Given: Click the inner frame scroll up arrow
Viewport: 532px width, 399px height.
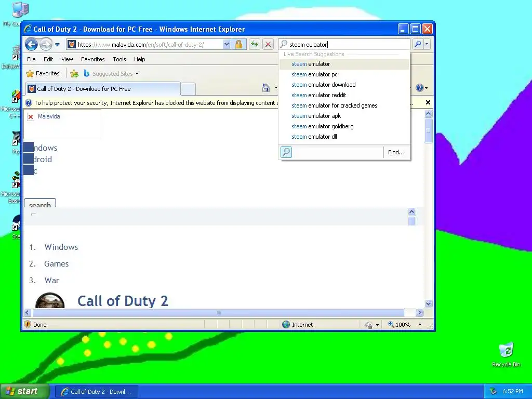Looking at the screenshot, I should (x=412, y=212).
